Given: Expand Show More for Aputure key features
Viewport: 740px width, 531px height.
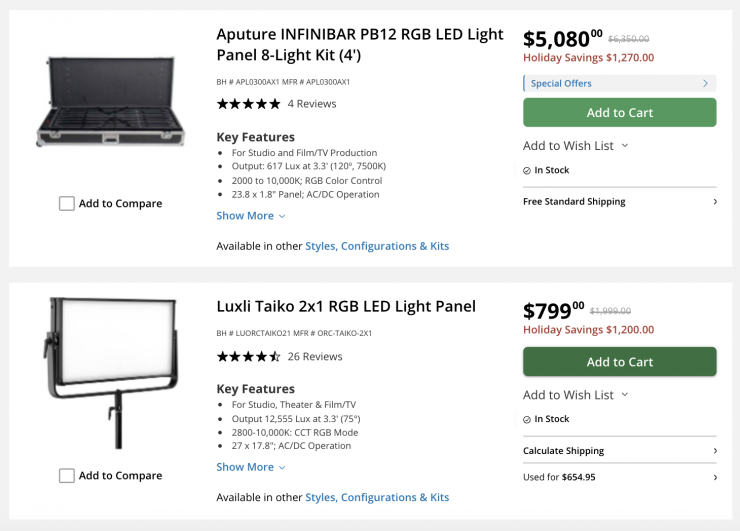Looking at the screenshot, I should (251, 216).
